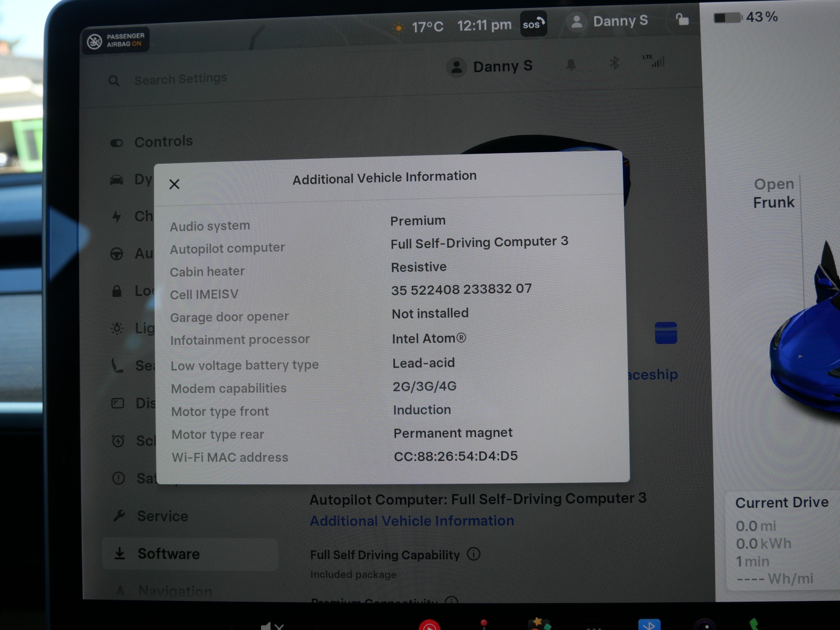Tap the SOS emergency call icon
The width and height of the screenshot is (840, 630).
533,24
